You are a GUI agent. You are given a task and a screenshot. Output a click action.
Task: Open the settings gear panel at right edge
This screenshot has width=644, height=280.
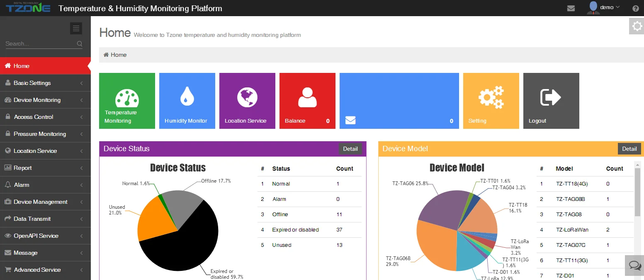637,27
